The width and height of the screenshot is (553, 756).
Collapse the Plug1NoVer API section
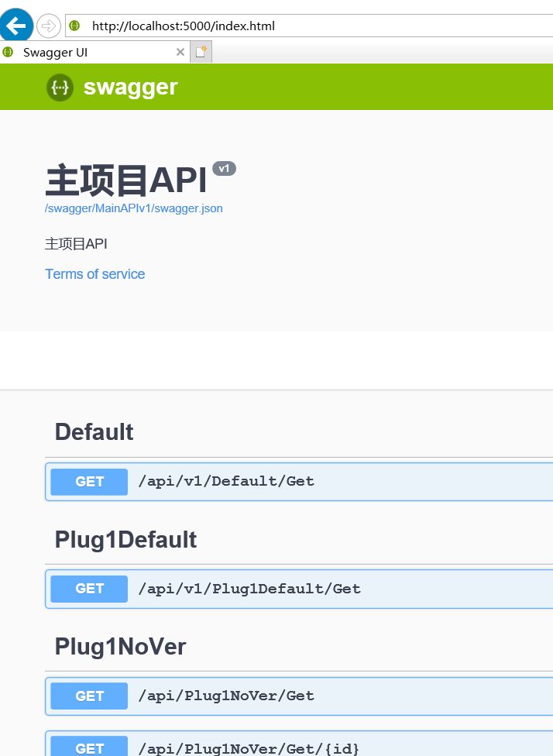click(120, 646)
